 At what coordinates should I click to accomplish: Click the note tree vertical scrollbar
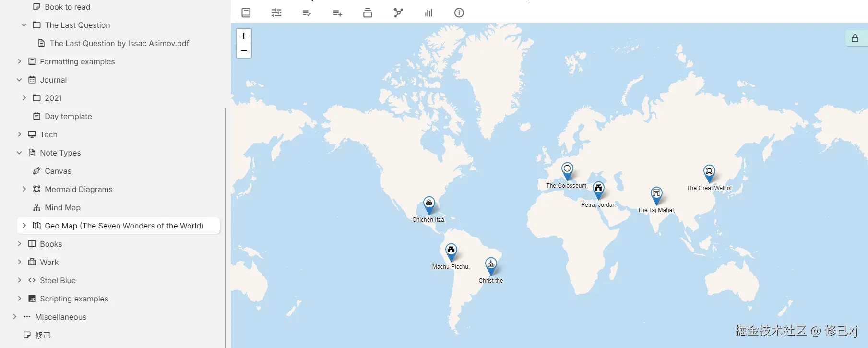[226, 228]
